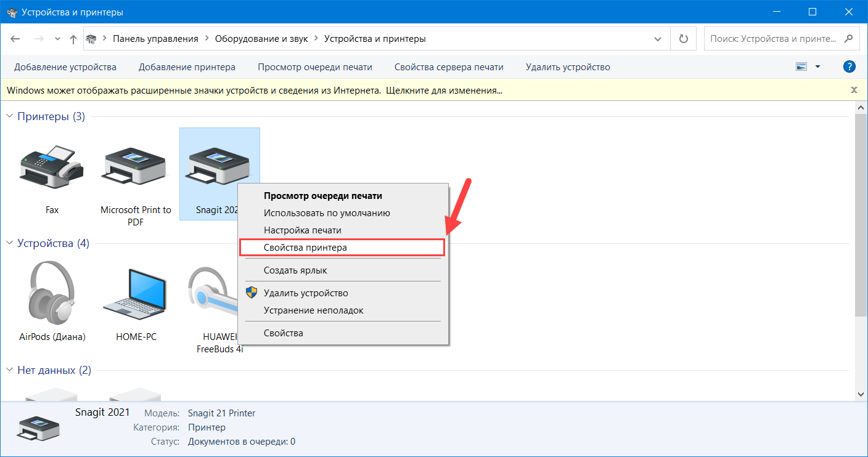Click the address bar location icon

pos(92,39)
